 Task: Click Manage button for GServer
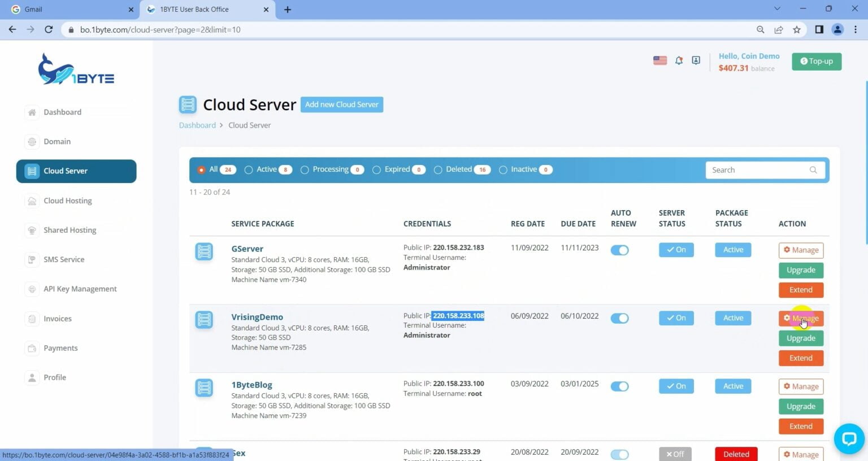pos(801,250)
